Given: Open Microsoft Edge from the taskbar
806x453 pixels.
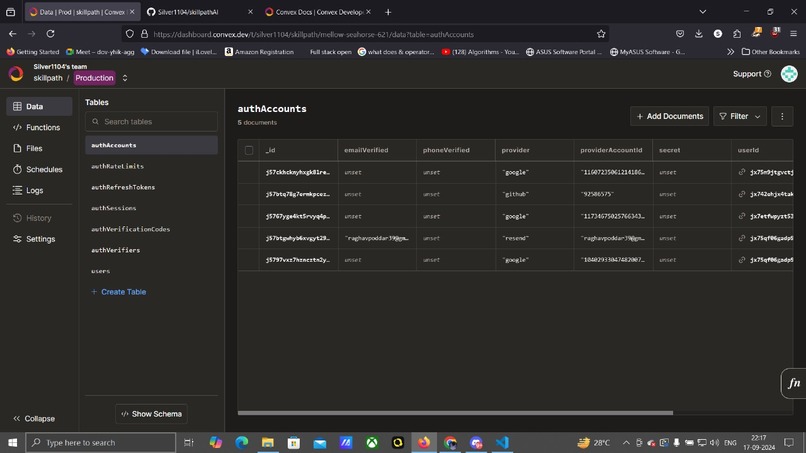Looking at the screenshot, I should click(242, 442).
